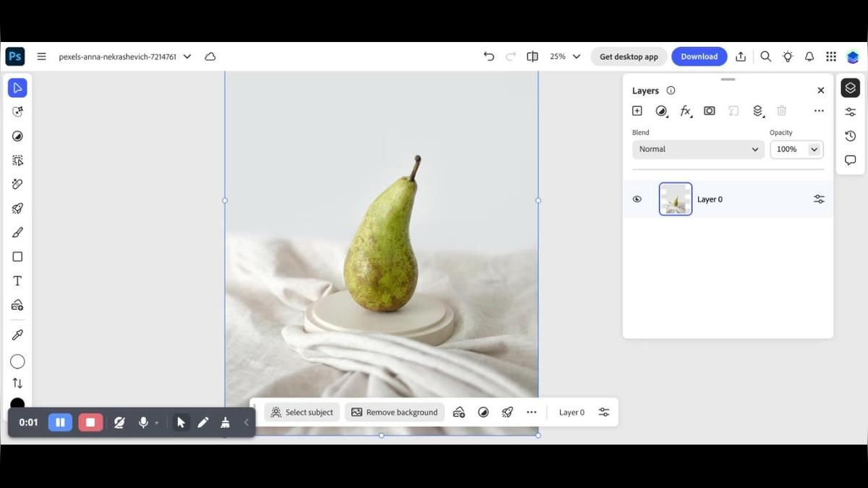Open layer effects fx menu
868x488 pixels.
click(685, 111)
